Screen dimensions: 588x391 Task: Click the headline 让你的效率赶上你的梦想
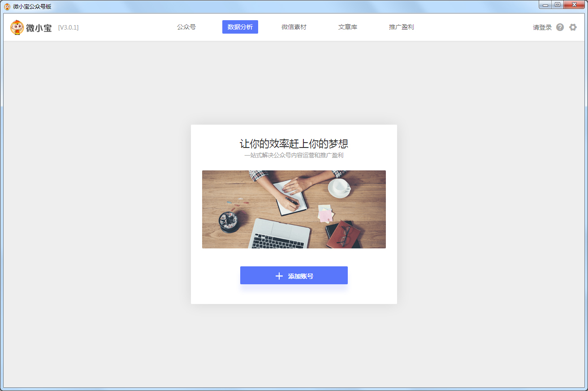tap(294, 144)
